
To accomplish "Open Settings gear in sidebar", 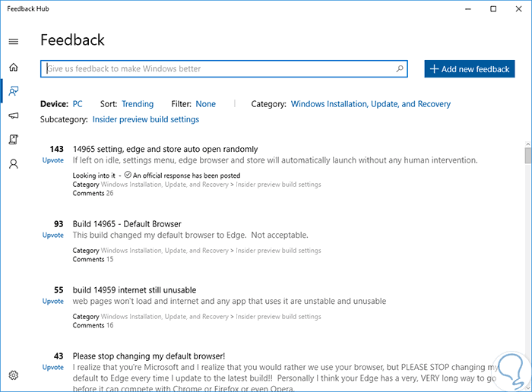I will coord(14,375).
